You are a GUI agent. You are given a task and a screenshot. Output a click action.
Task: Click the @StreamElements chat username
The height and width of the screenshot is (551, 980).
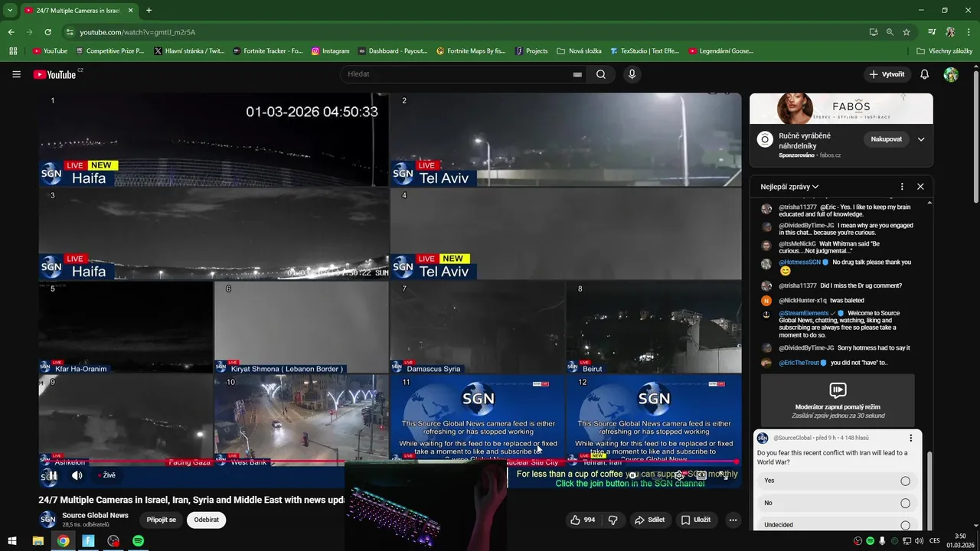(804, 313)
